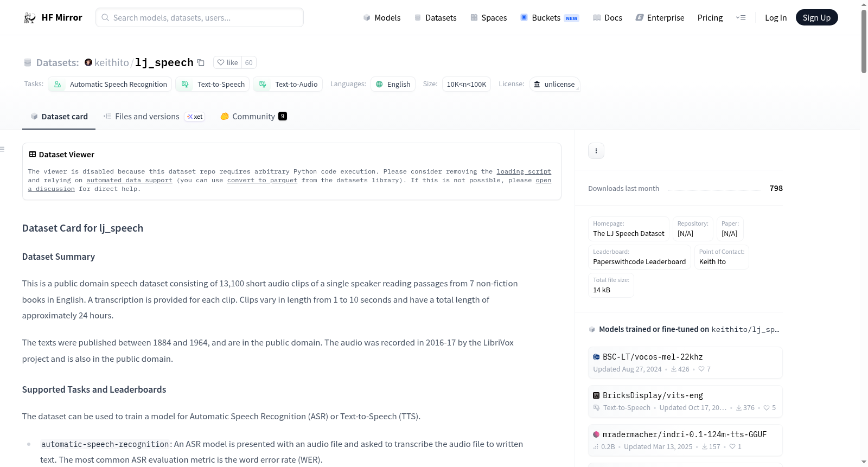Click the Dataset Card for lj_speech heading

click(x=83, y=228)
